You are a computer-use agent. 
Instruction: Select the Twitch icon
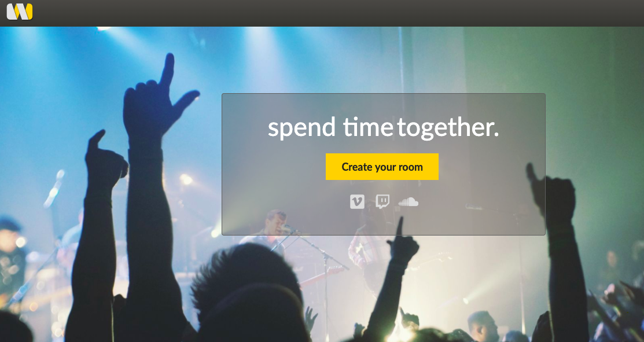click(382, 201)
